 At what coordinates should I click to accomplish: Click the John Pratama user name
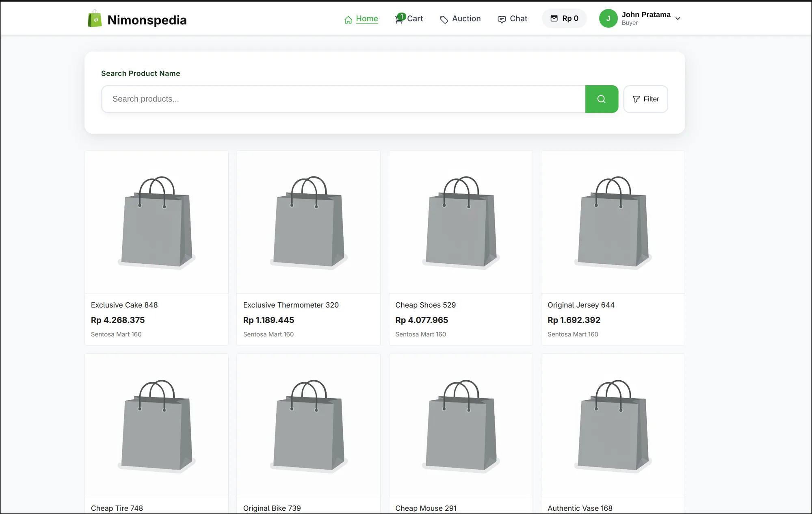pyautogui.click(x=646, y=15)
